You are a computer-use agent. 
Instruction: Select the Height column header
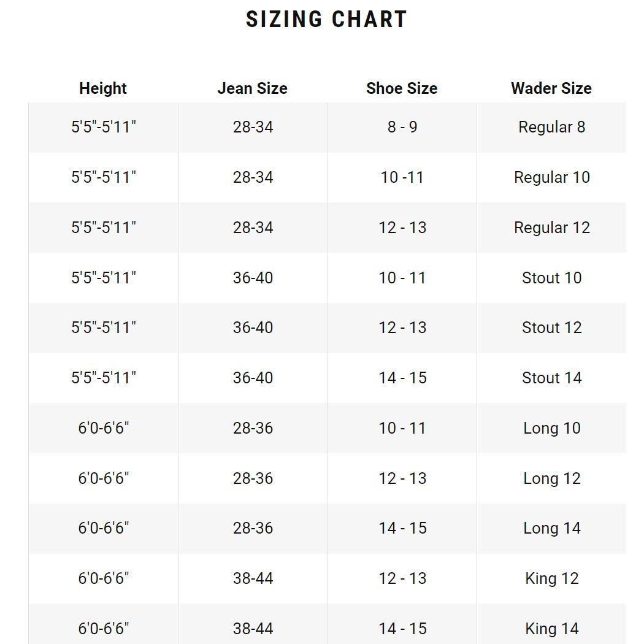coord(103,88)
